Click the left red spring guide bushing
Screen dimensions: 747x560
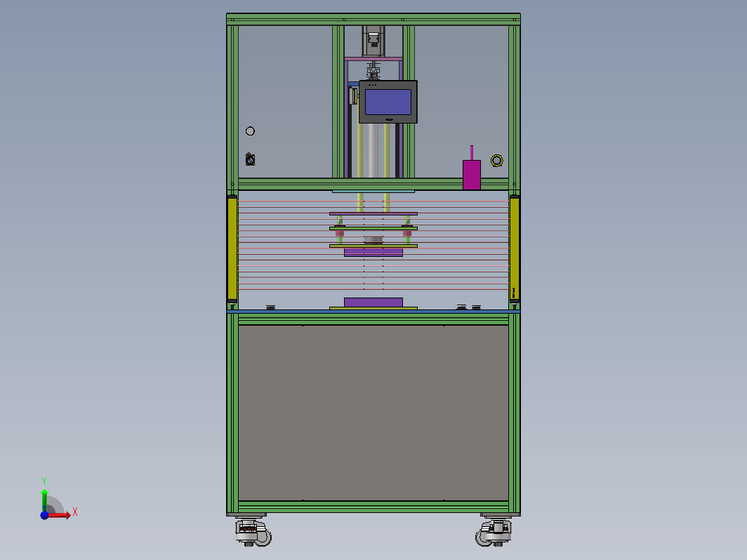(340, 233)
